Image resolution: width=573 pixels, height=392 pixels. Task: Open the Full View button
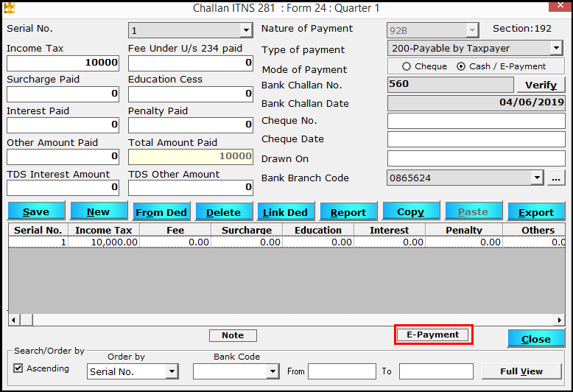(521, 371)
